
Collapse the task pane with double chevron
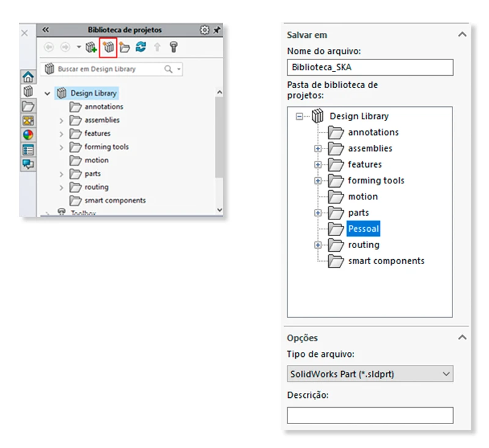point(45,29)
